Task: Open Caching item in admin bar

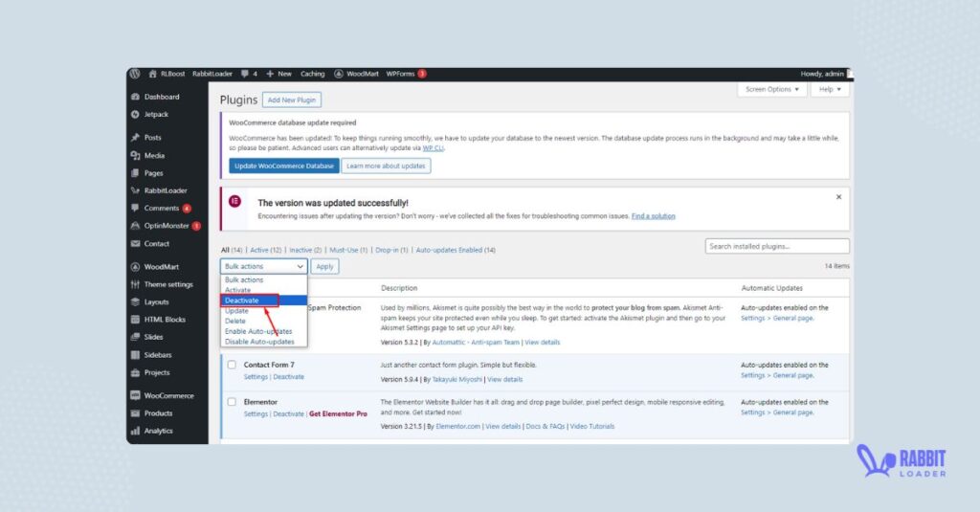Action: 313,74
